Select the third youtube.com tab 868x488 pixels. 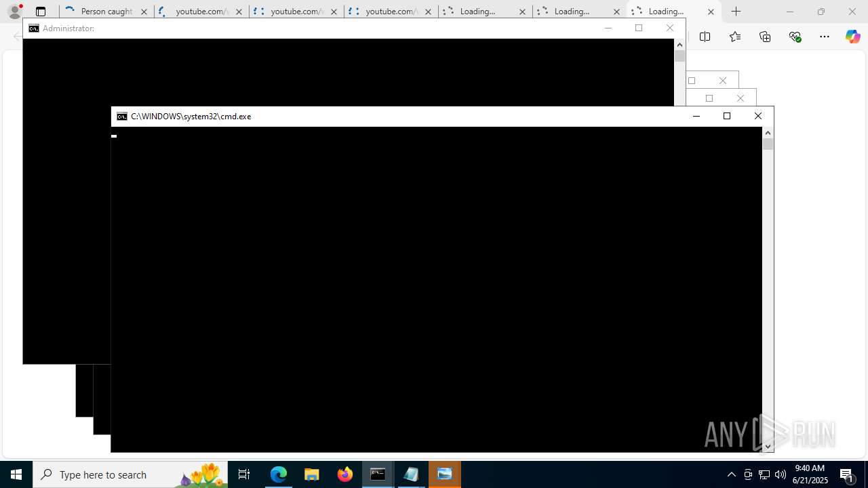tap(391, 12)
